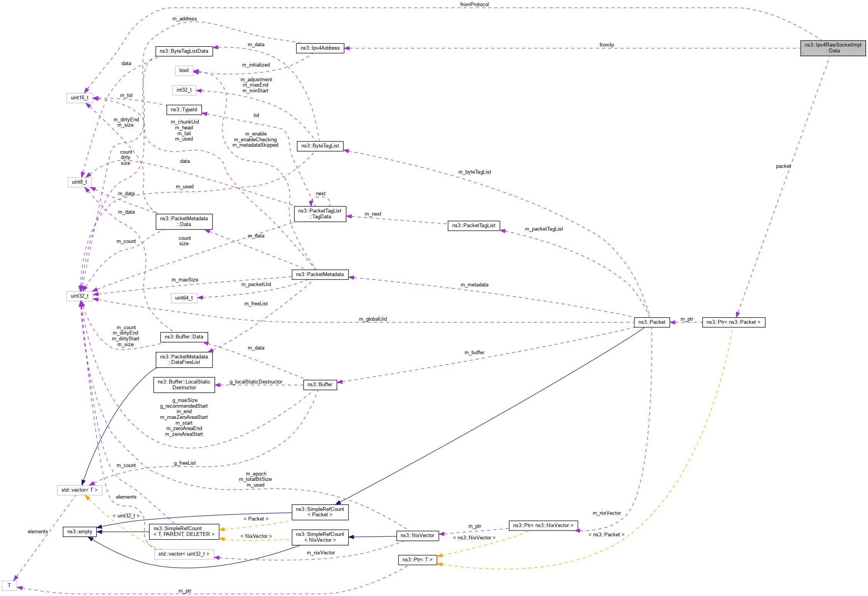Open the ns3::TypeId class documentation
The width and height of the screenshot is (868, 596).
pyautogui.click(x=184, y=110)
